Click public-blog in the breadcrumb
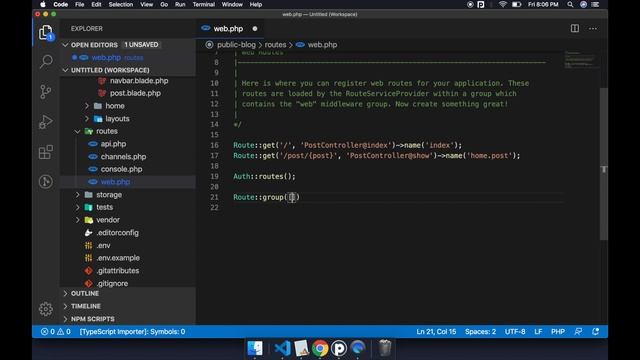Viewport: 640px width, 360px height. (x=236, y=45)
